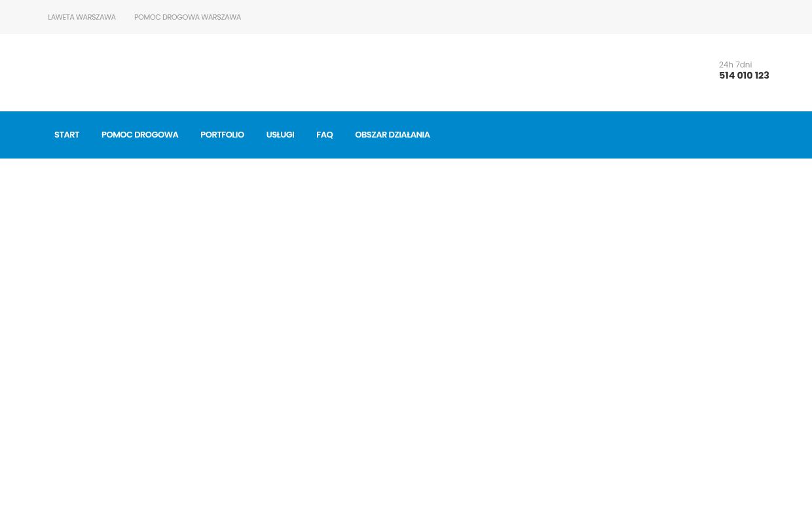Viewport: 812px width, 524px height.
Task: Select the 24h 7dni availability text
Action: pos(735,65)
